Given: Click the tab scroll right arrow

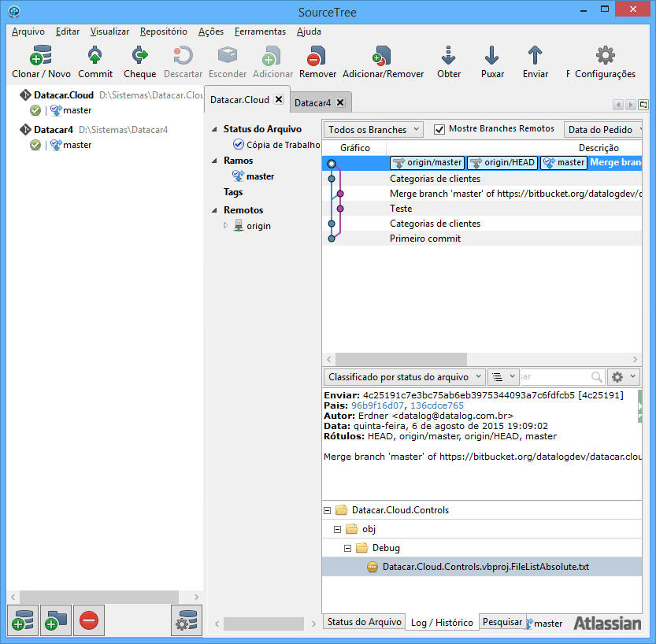Looking at the screenshot, I should click(631, 105).
